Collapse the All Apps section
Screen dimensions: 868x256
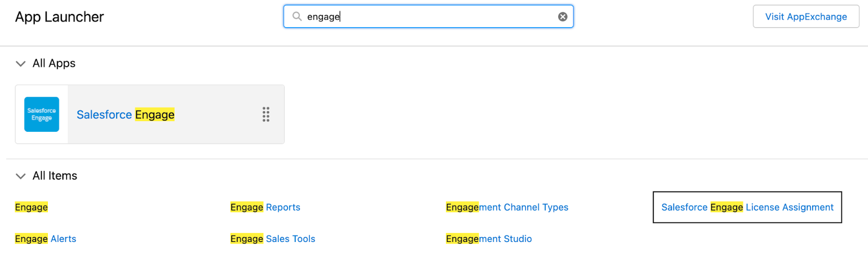click(21, 63)
